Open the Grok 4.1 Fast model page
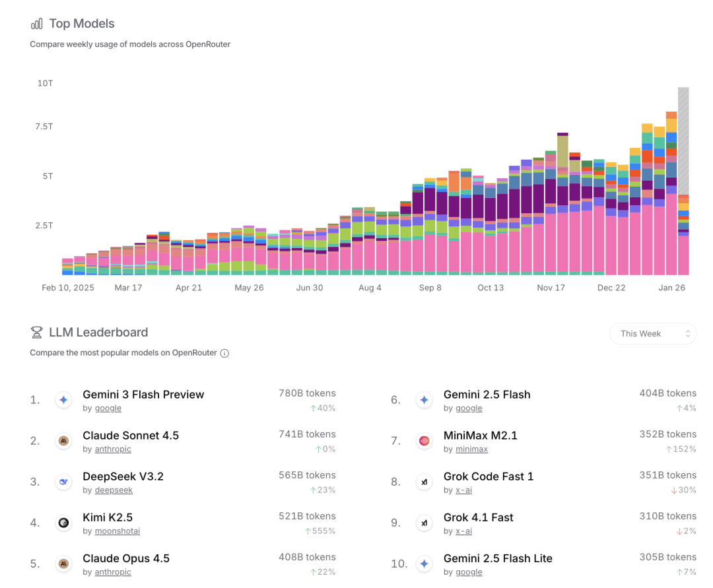This screenshot has width=713, height=588. pyautogui.click(x=479, y=517)
